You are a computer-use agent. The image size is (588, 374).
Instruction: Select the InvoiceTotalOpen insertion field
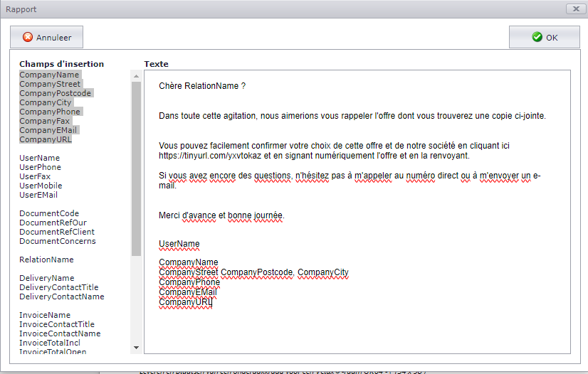53,351
